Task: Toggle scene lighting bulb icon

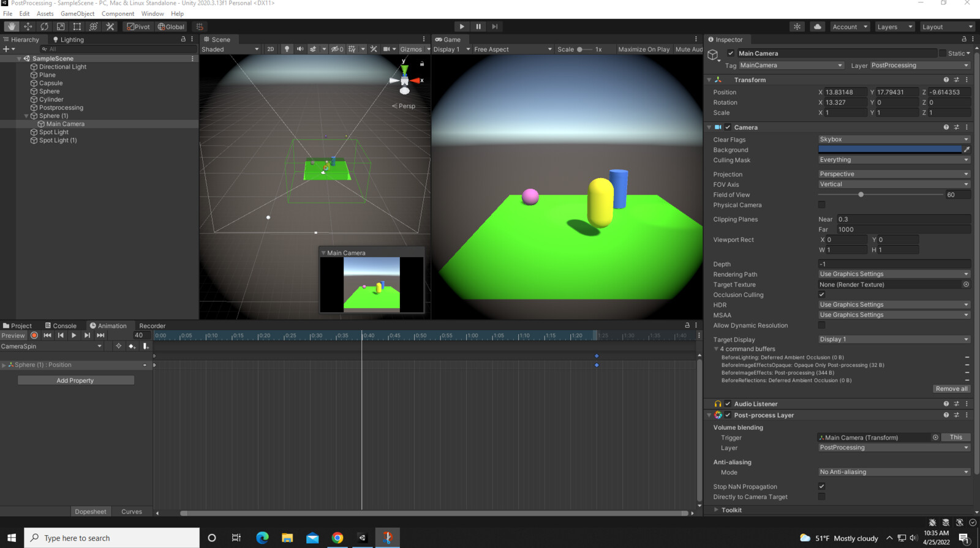Action: (287, 49)
